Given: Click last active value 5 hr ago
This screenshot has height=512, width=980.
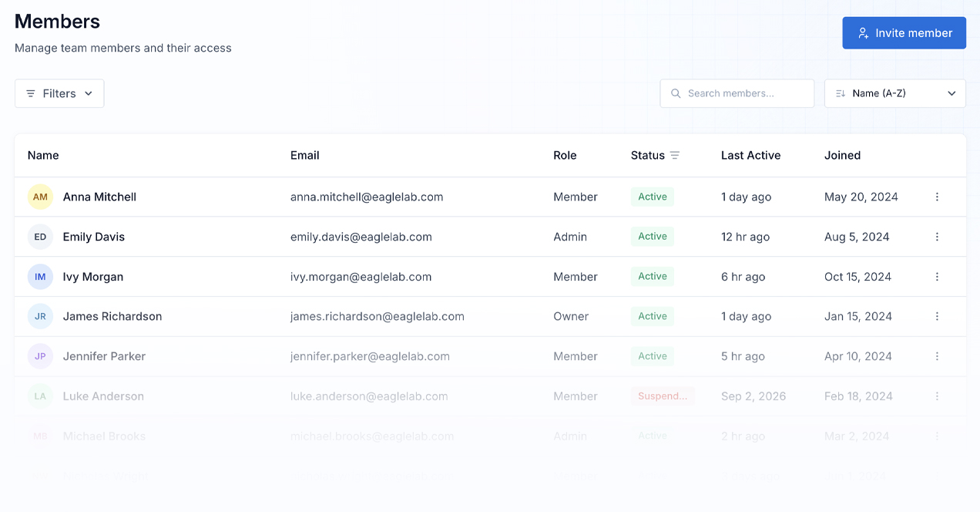Looking at the screenshot, I should coord(743,356).
